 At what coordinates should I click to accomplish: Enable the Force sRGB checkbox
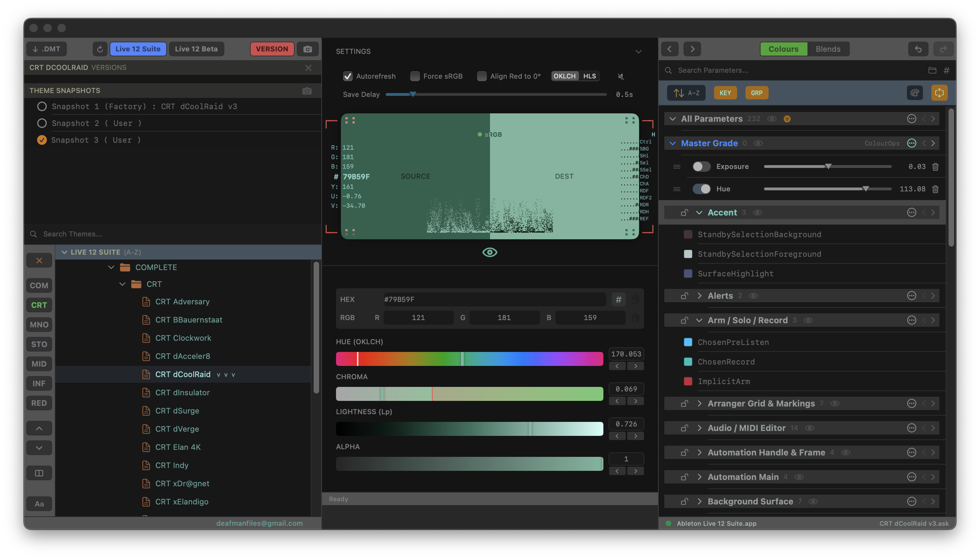(x=415, y=76)
